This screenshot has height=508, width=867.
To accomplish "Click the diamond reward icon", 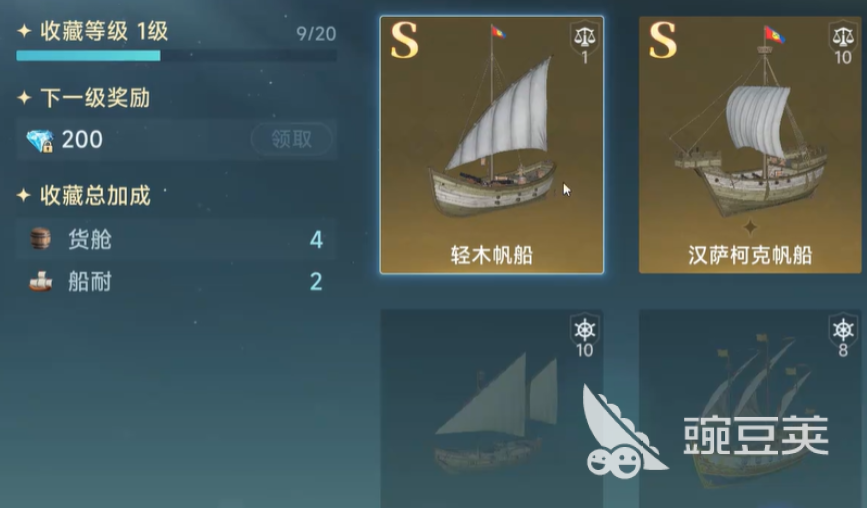I will (40, 140).
